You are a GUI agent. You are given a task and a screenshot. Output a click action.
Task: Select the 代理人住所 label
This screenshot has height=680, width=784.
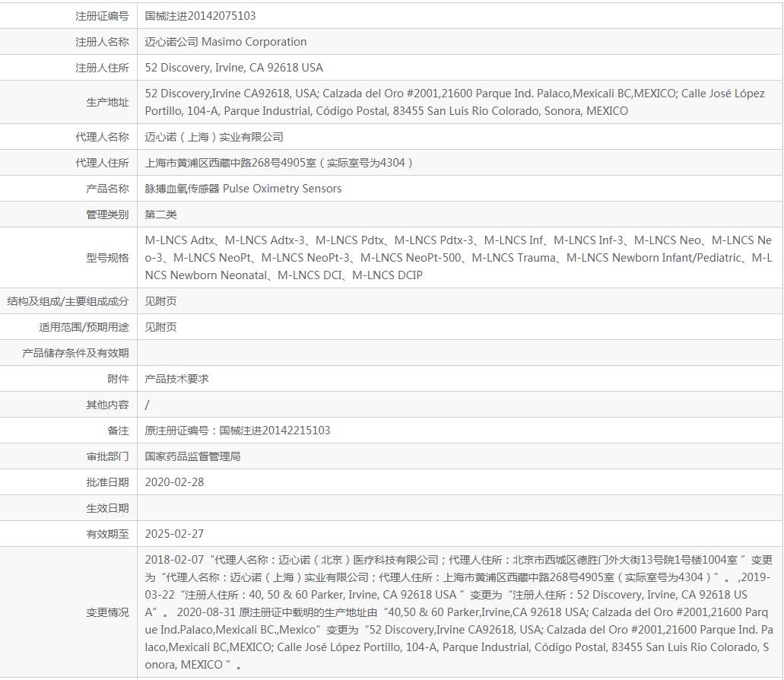pyautogui.click(x=102, y=163)
